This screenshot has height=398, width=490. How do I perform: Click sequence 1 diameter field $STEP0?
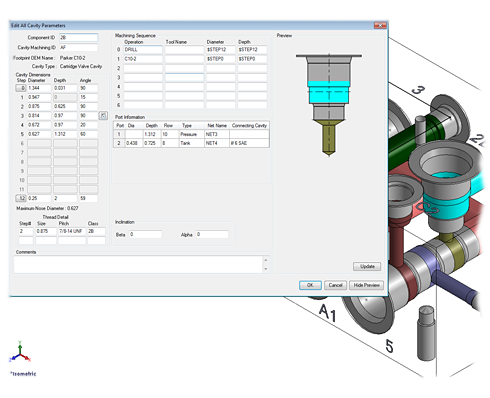pos(221,59)
